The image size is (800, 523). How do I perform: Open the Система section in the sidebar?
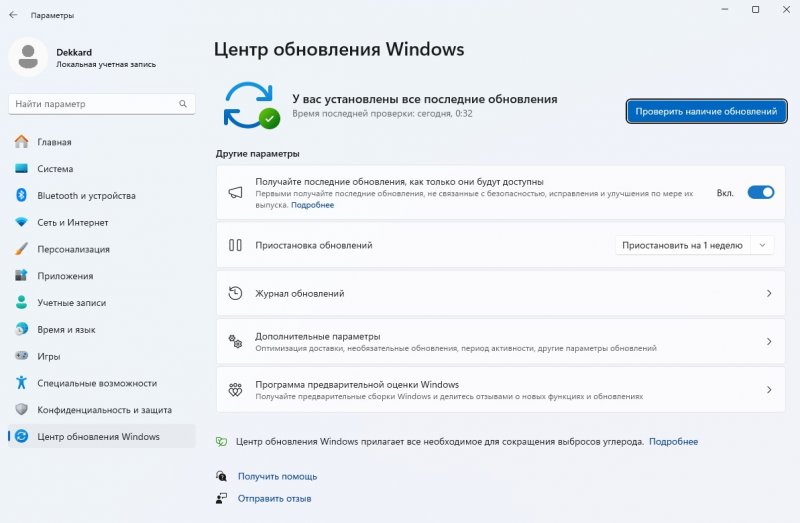(55, 169)
